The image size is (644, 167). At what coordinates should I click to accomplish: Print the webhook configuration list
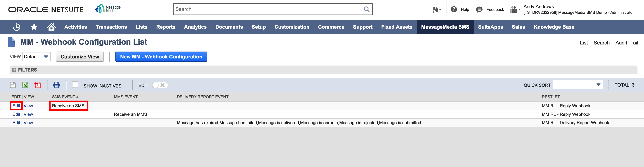pos(57,85)
